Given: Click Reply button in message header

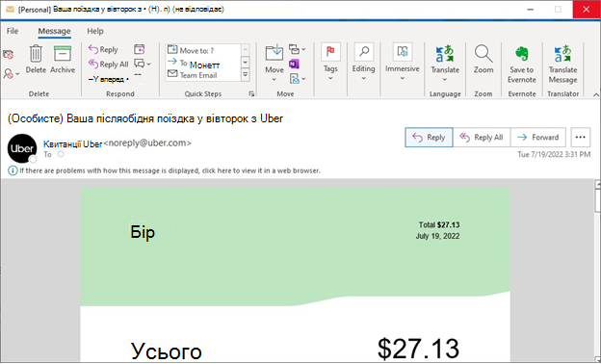Looking at the screenshot, I should pos(429,137).
